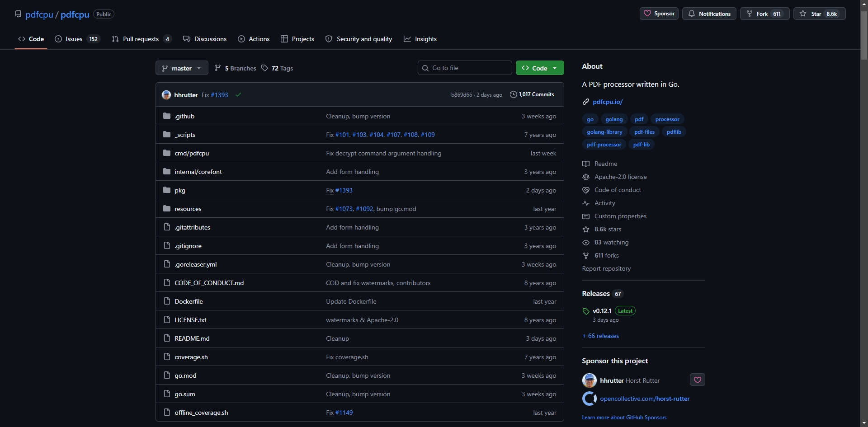Click the Go to file search field
Viewport: 868px width, 427px height.
(x=465, y=68)
